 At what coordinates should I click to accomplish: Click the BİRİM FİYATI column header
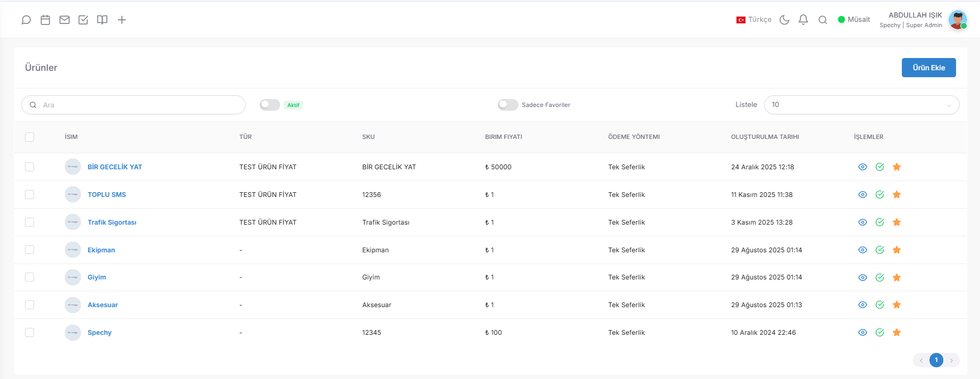(x=504, y=137)
